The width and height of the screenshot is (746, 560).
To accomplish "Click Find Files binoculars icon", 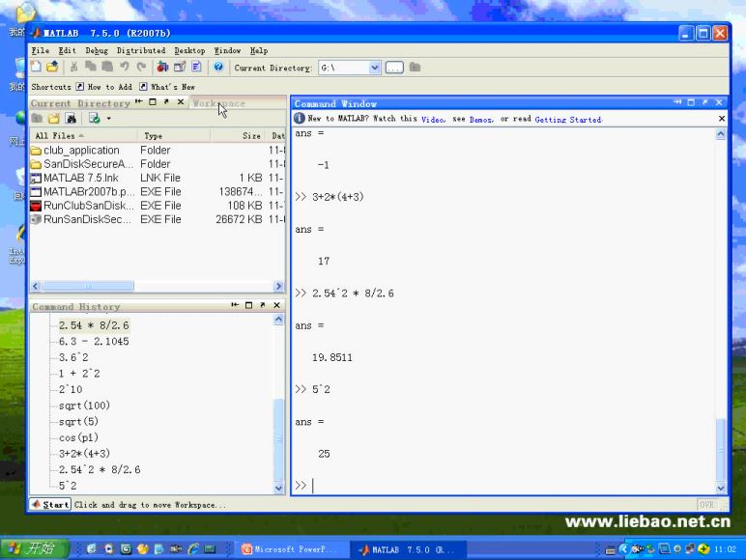I will (x=71, y=119).
